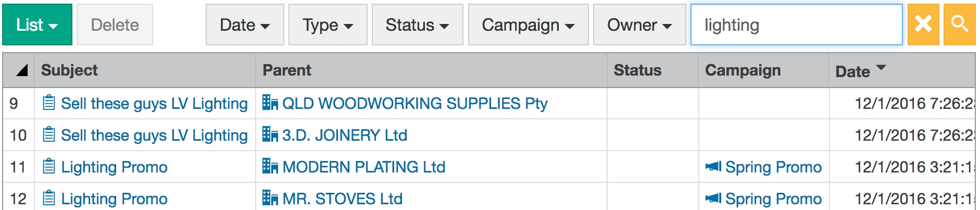Open the Type filter dropdown
This screenshot has width=980, height=210.
[328, 24]
